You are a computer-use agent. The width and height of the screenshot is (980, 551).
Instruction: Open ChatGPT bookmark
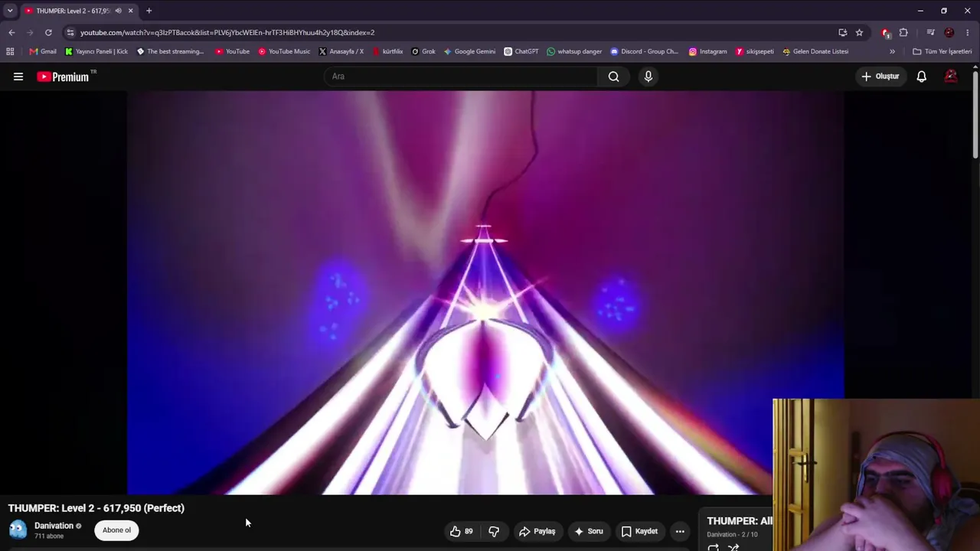521,51
